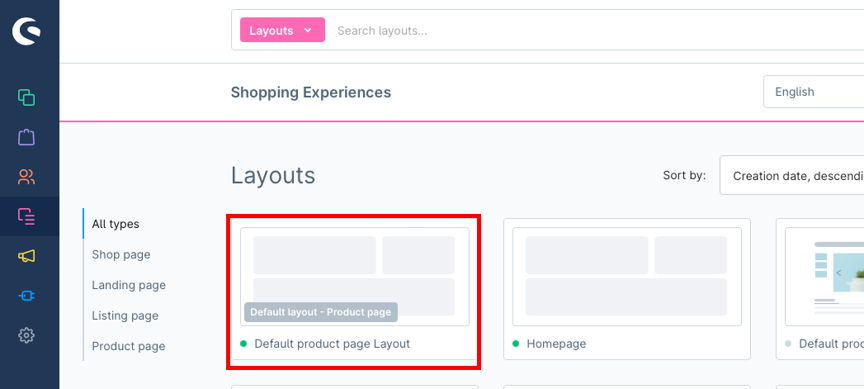Click the Default layout - Product page badge

click(x=321, y=312)
